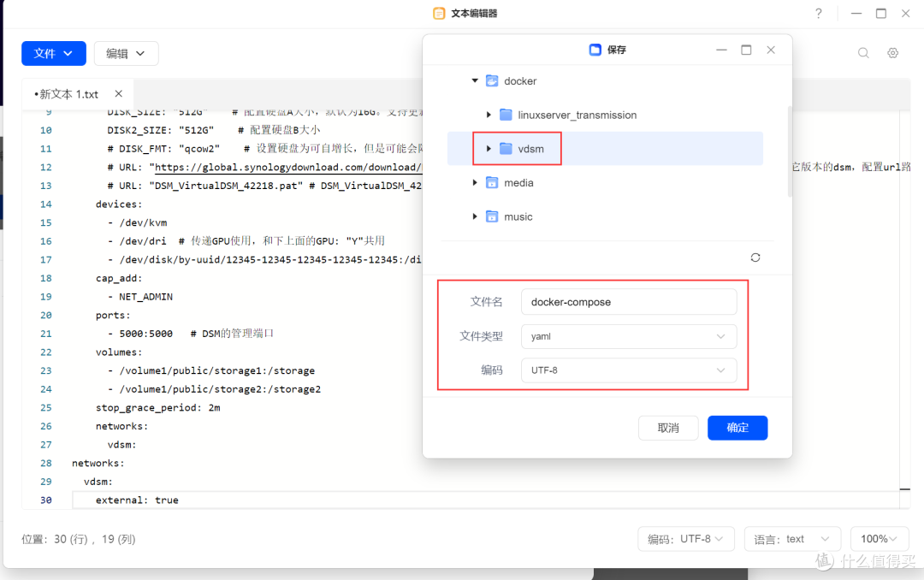Click 'DISK2_SIZE' text on line 10

[x=137, y=130]
